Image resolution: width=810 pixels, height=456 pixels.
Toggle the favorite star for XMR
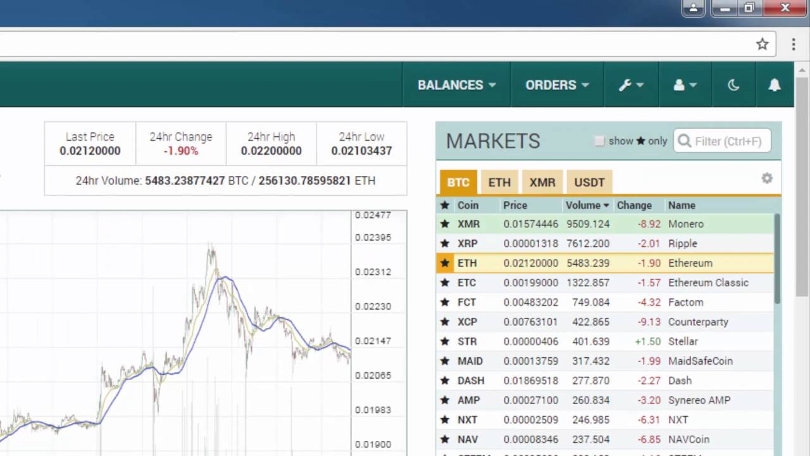coord(445,224)
